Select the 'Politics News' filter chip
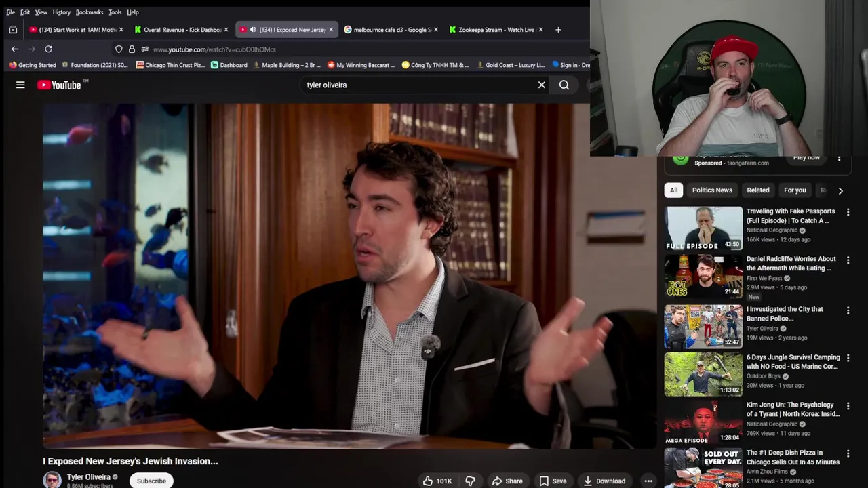This screenshot has width=868, height=488. [x=712, y=190]
